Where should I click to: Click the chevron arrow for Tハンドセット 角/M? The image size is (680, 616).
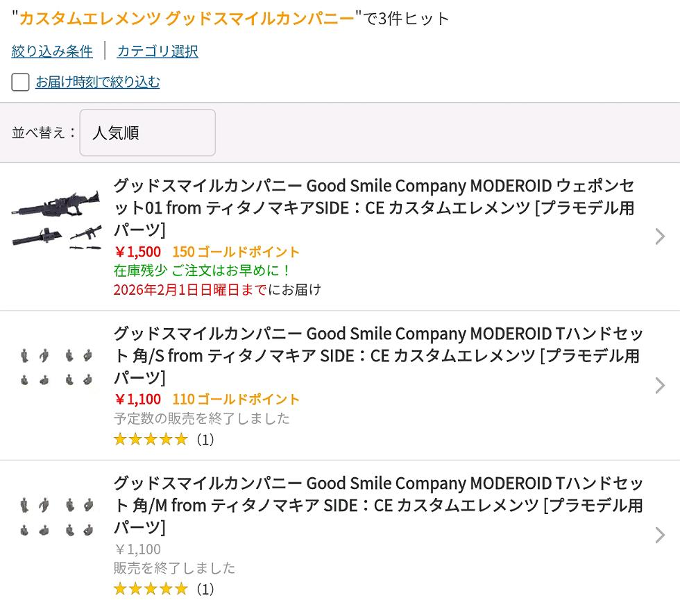tap(659, 535)
